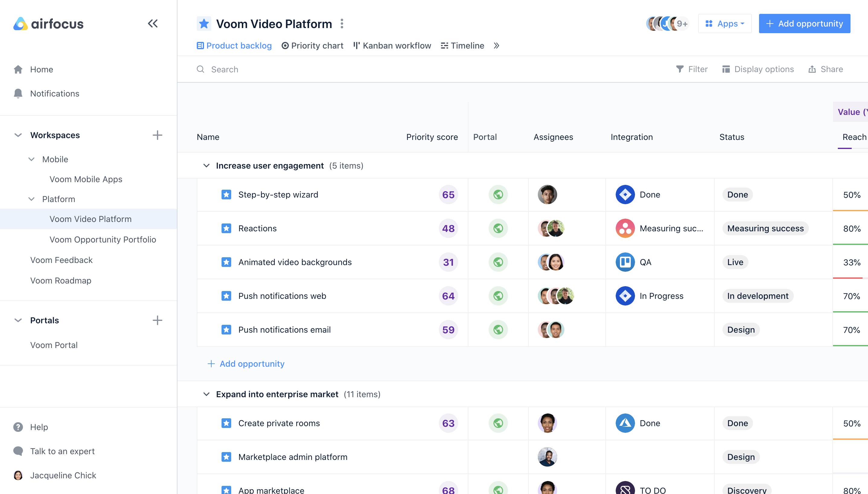Collapse the sidebar with double-chevron icon
Screen dimensions: 868x494
click(x=152, y=24)
